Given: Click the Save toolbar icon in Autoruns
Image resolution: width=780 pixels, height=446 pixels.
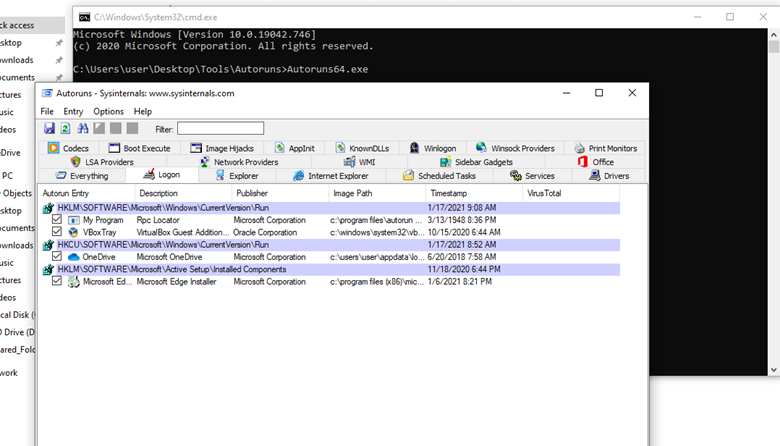Looking at the screenshot, I should pos(49,129).
